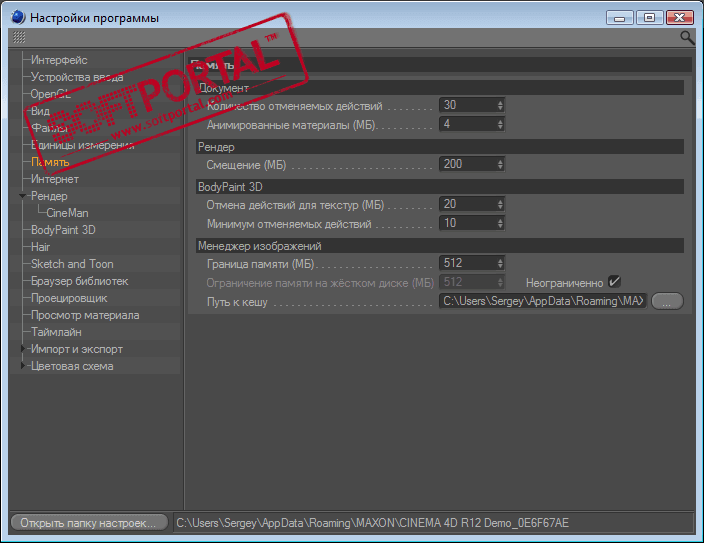Viewport: 704px width, 543px height.
Task: Click the Рендер section header
Action: click(x=440, y=147)
